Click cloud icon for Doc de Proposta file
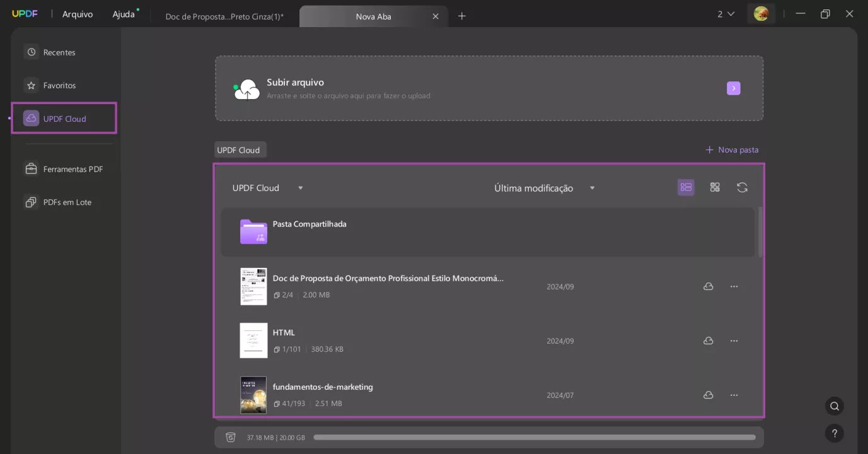Viewport: 868px width, 454px height. pos(708,286)
